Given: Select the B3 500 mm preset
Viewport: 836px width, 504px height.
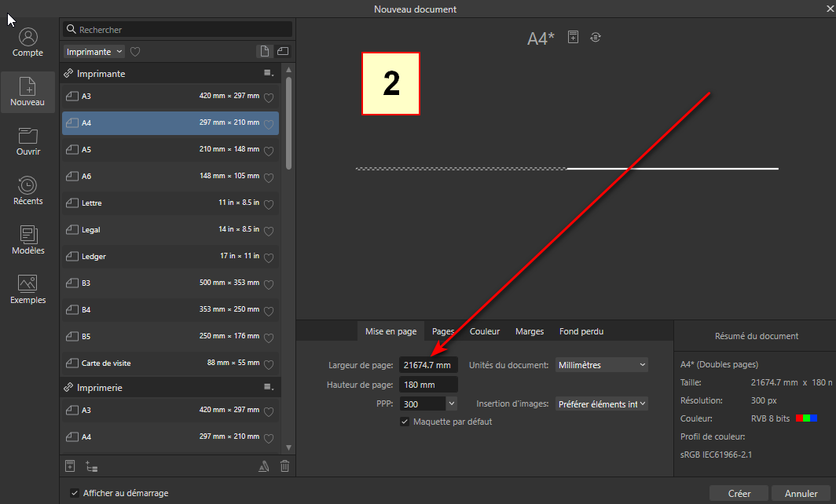Looking at the screenshot, I should 170,283.
